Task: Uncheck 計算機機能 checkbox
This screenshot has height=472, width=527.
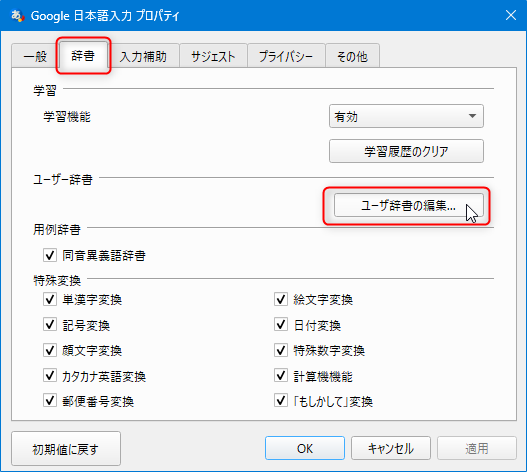Action: 281,376
